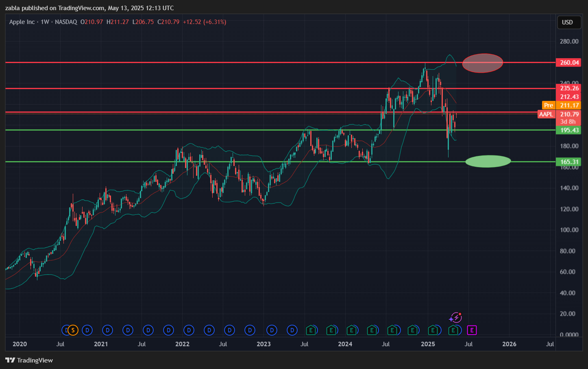
Task: Click the green 165.31 price label
Action: coord(569,162)
